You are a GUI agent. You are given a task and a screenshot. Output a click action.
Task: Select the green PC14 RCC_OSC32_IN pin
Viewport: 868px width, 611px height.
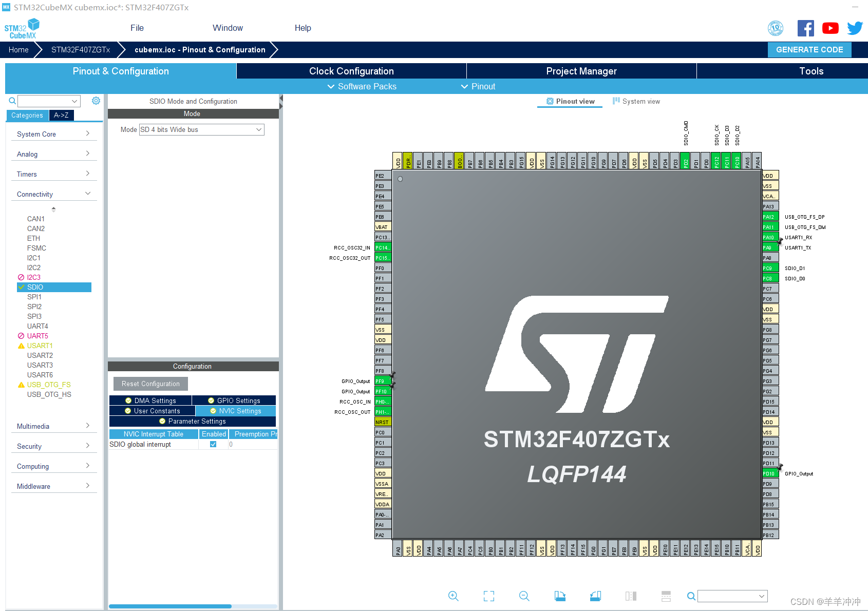(x=383, y=247)
